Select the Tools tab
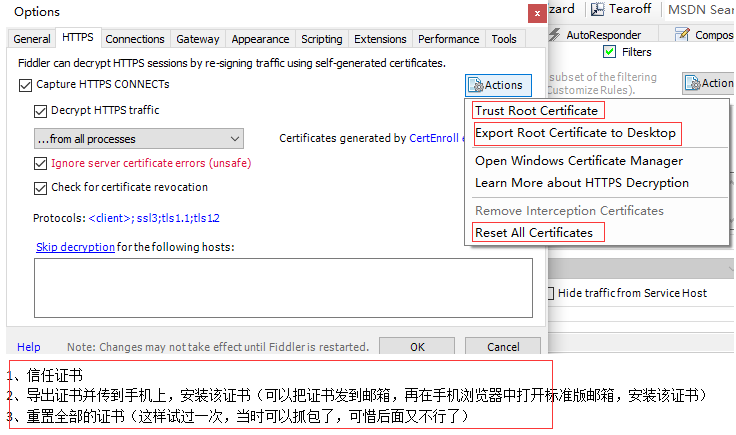Viewport: 736px width, 435px height. coord(504,39)
